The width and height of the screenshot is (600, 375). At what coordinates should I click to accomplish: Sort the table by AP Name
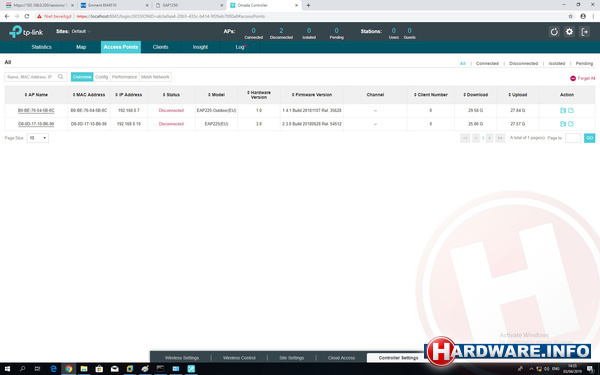pyautogui.click(x=36, y=95)
